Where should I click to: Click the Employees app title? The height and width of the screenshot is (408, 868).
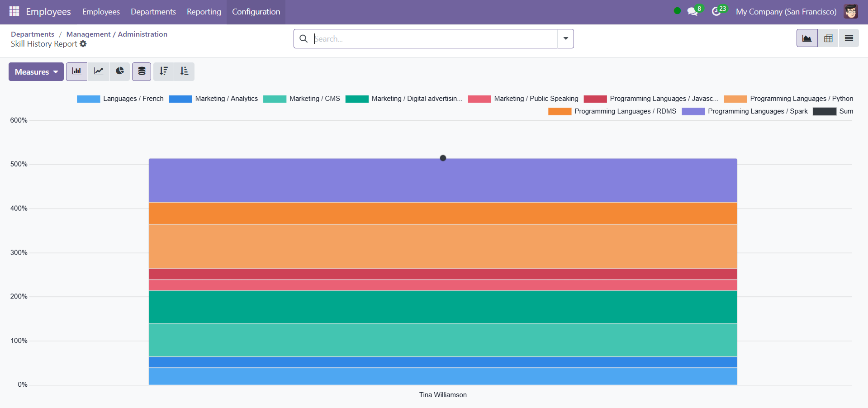tap(48, 12)
